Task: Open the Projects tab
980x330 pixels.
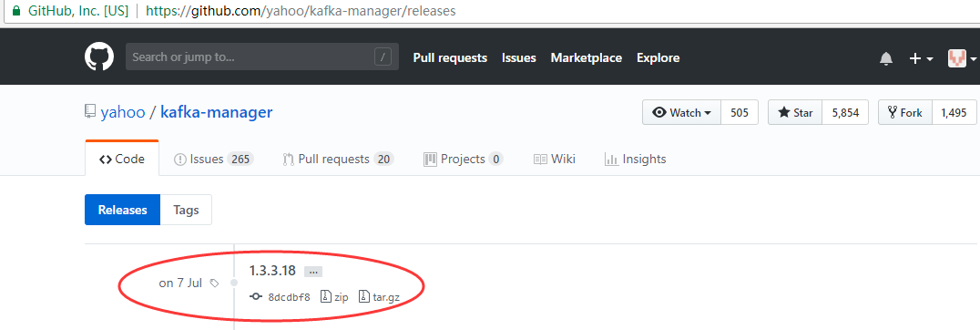Action: tap(463, 160)
